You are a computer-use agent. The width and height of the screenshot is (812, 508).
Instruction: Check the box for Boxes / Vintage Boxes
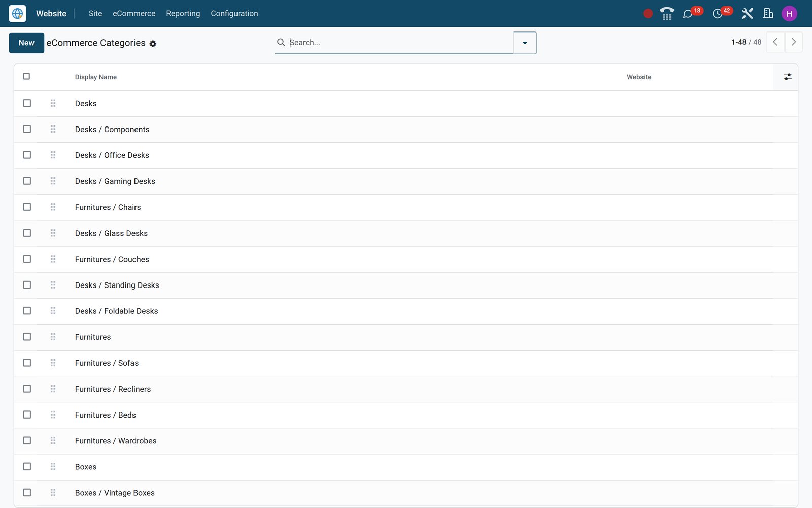pos(27,492)
